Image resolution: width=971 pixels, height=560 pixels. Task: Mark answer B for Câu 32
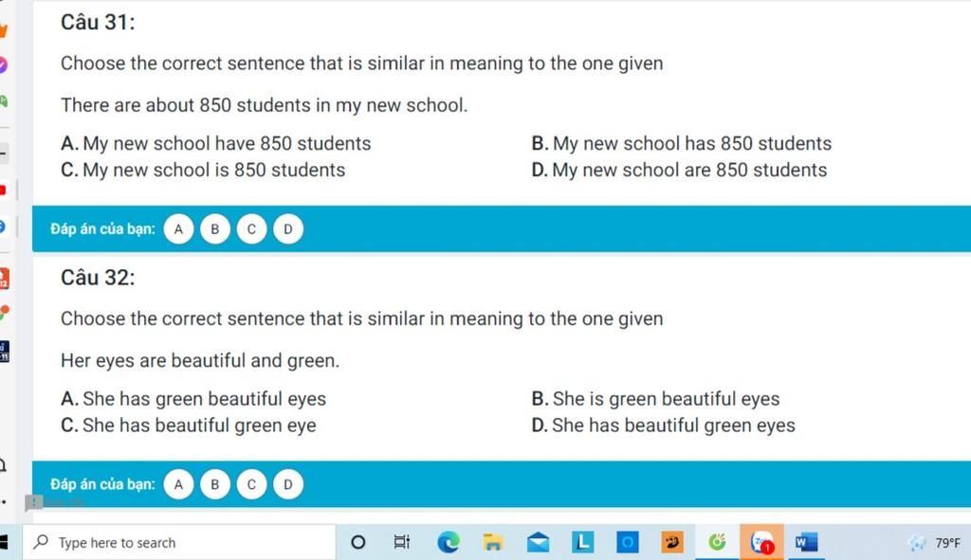coord(215,484)
